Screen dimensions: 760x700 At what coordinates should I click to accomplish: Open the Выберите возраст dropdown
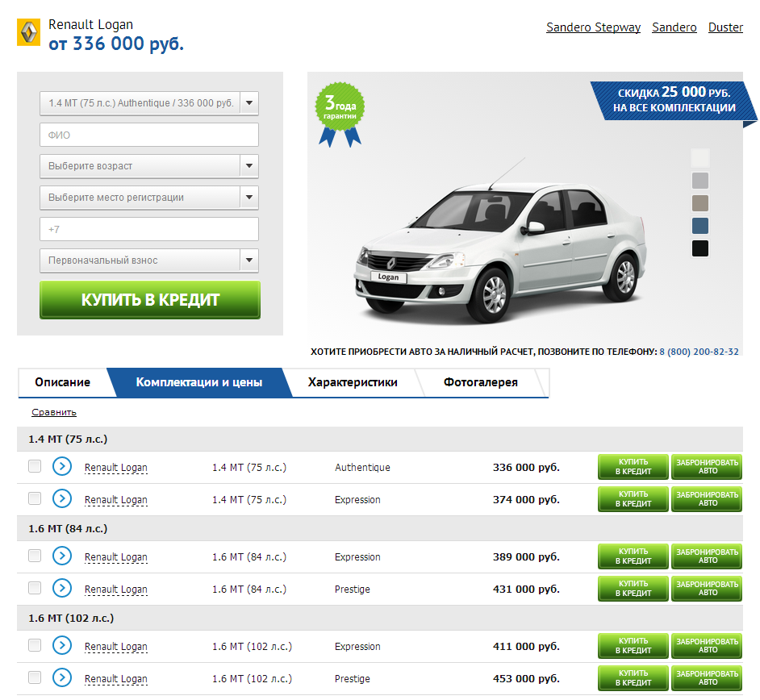[x=149, y=166]
